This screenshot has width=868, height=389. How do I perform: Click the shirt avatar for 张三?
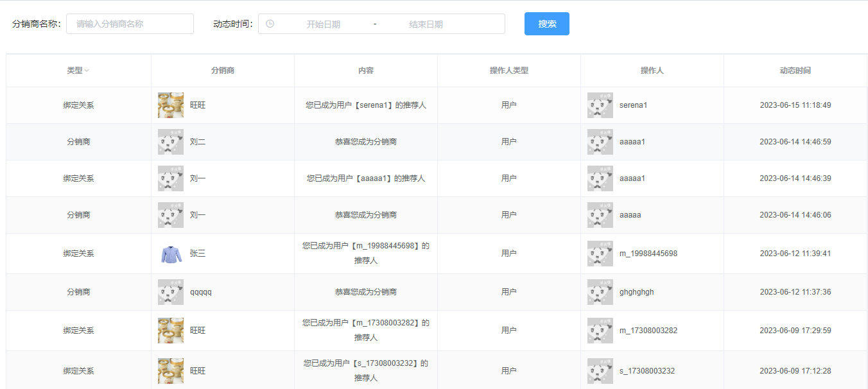pos(171,254)
